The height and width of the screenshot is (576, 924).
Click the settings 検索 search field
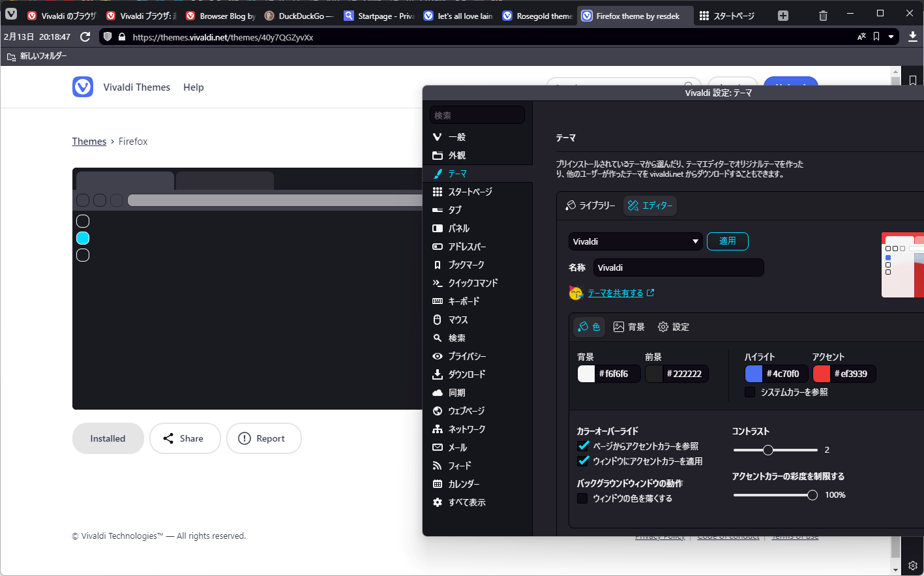(477, 115)
